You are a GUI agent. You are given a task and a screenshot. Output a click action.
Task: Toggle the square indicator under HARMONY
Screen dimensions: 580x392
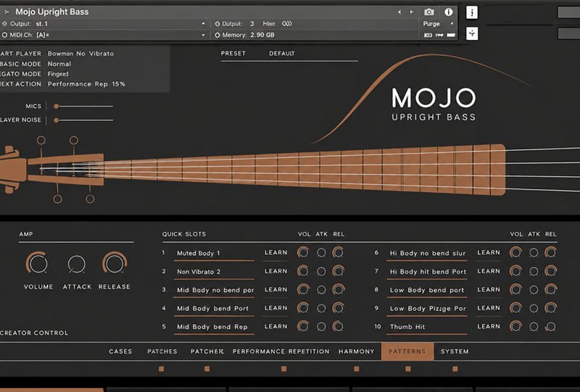357,369
